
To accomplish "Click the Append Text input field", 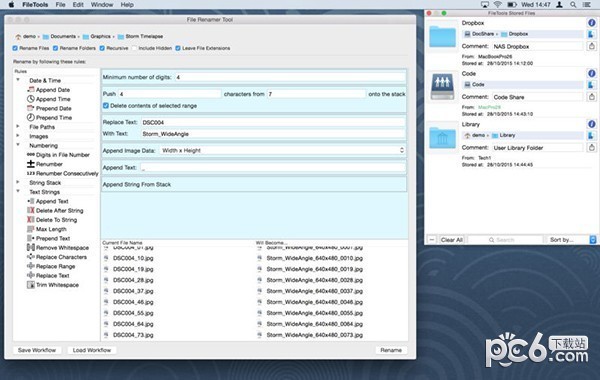I will [x=273, y=168].
